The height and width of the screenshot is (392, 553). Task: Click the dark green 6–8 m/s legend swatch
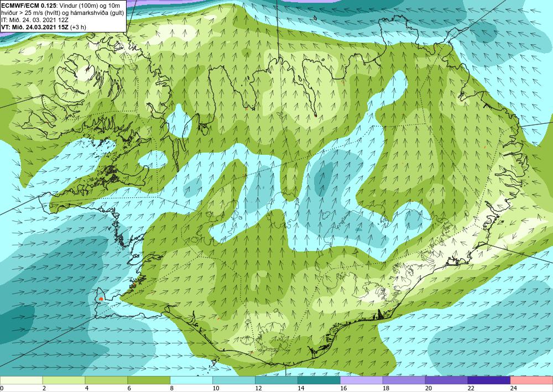pos(149,380)
